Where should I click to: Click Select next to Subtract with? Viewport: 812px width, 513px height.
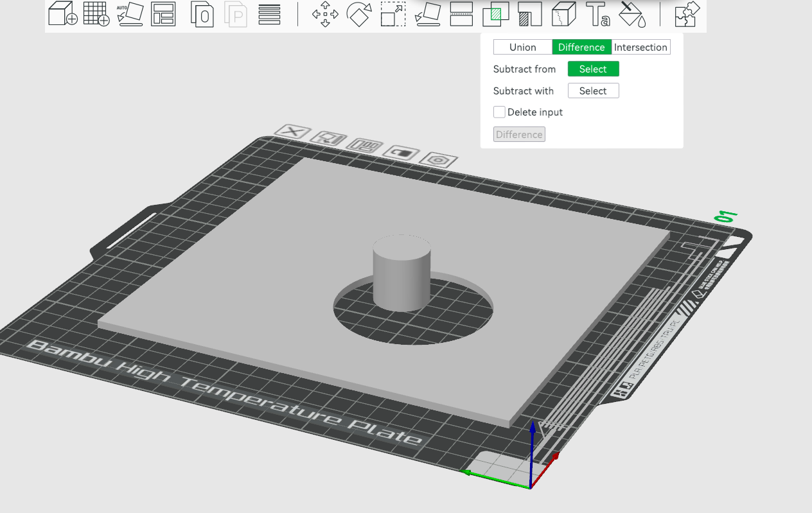[592, 91]
